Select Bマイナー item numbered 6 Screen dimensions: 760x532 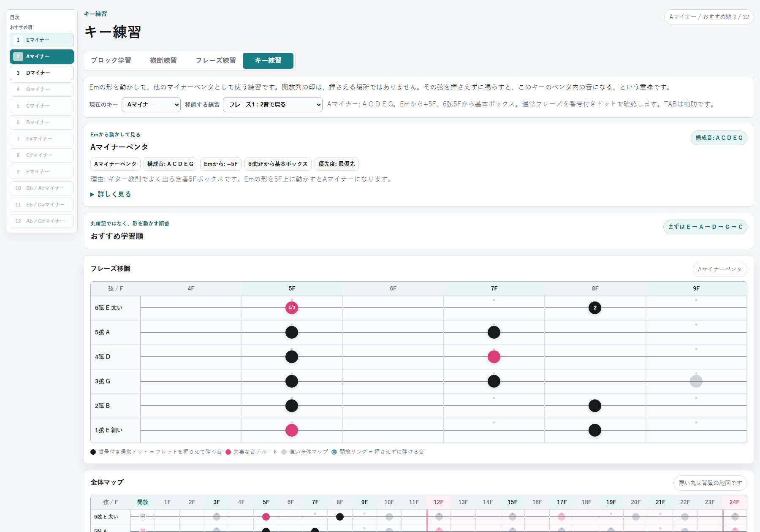[x=42, y=122]
